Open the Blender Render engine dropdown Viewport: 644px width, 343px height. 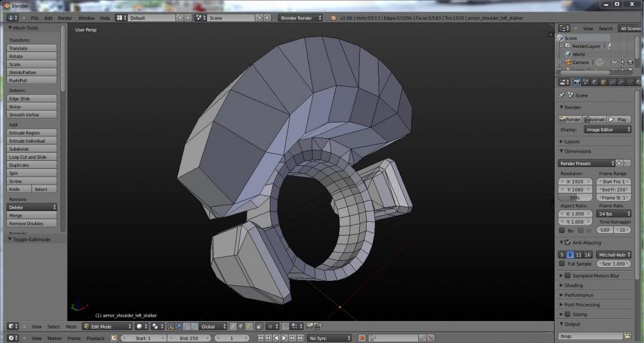click(x=300, y=18)
